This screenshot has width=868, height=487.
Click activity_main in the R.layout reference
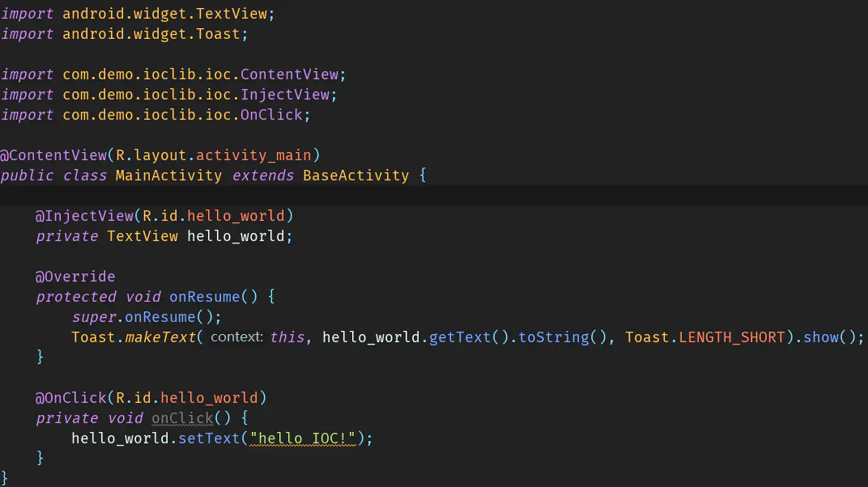tap(253, 155)
